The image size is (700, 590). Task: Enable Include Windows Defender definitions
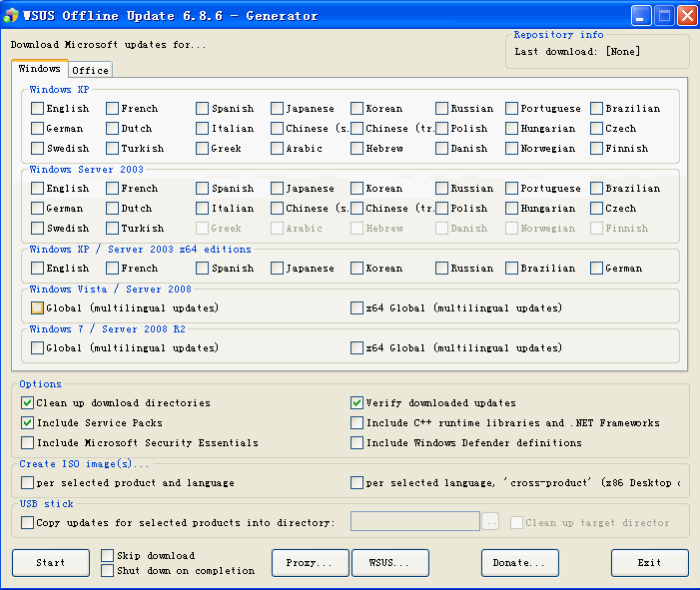pyautogui.click(x=357, y=443)
